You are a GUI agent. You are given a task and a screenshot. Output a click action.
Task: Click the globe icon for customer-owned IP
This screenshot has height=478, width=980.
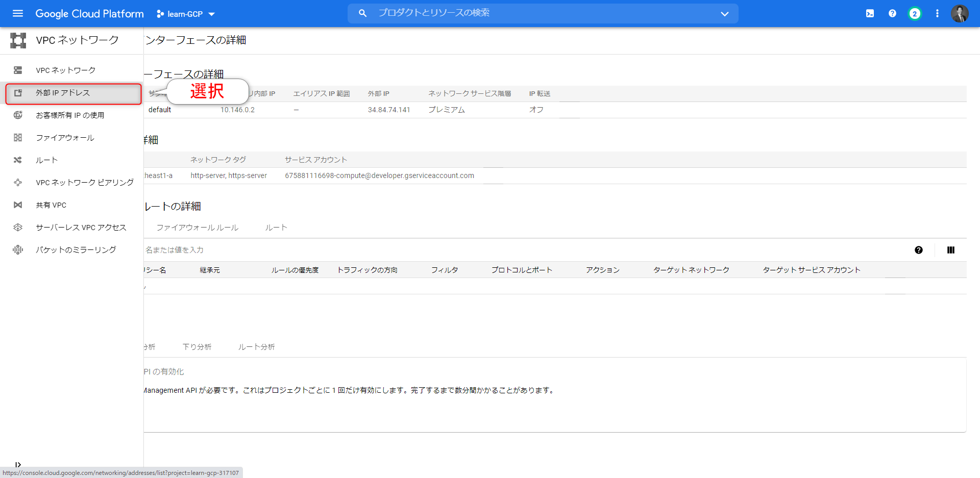18,115
